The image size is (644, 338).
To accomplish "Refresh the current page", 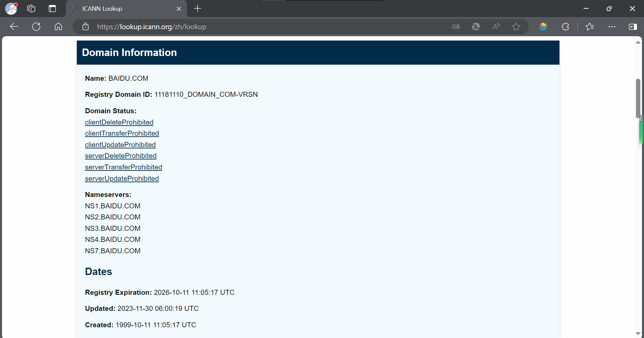I will click(x=36, y=26).
